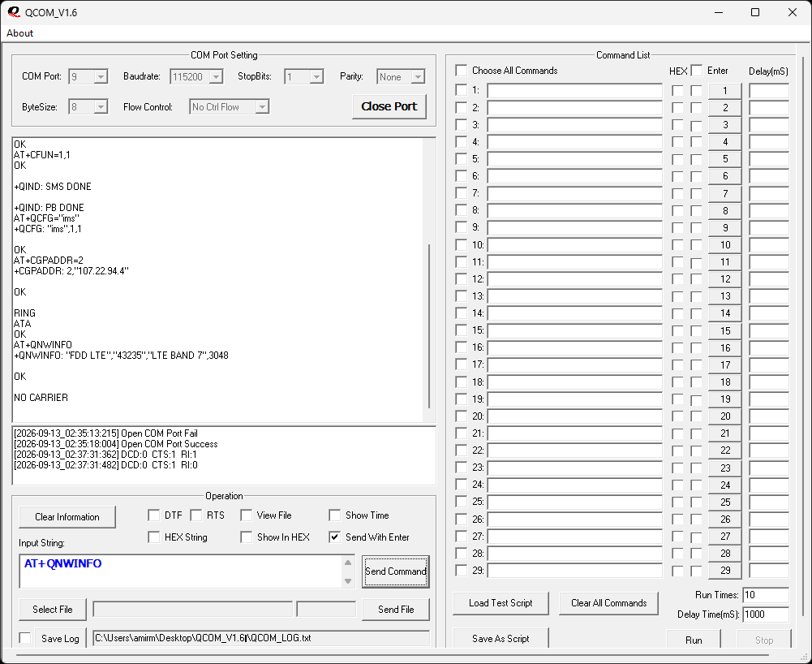Enable the Save Log checkbox
812x664 pixels.
coord(25,638)
